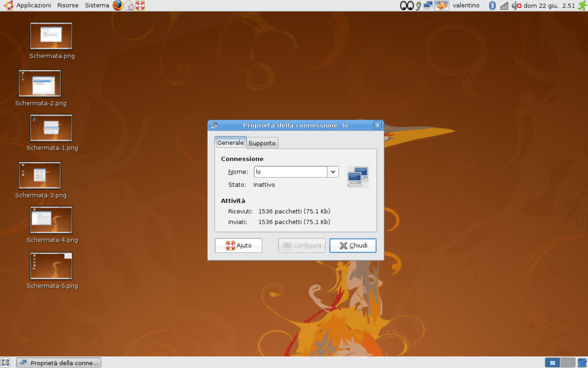Viewport: 588px width, 368px height.
Task: Click the googly eyes applet
Action: point(407,6)
